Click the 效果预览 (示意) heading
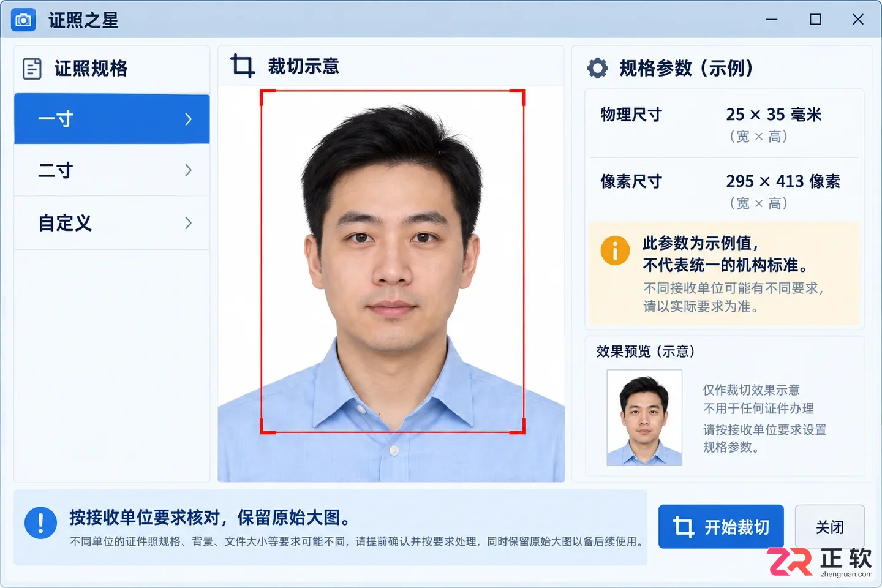Image resolution: width=882 pixels, height=588 pixels. point(646,352)
